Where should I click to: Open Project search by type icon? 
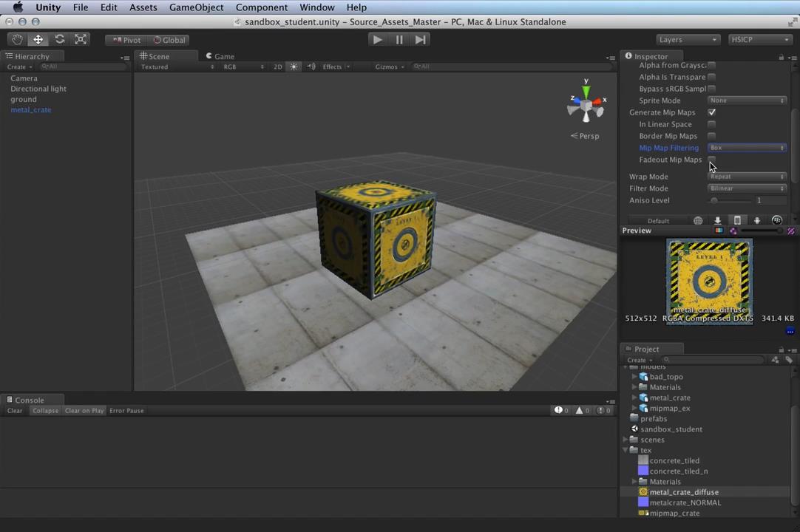775,360
